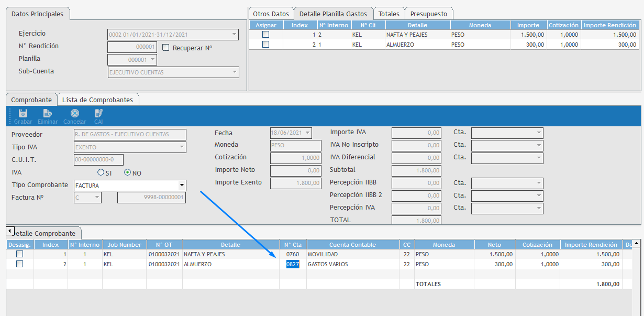Image resolution: width=644 pixels, height=316 pixels.
Task: Expand the Ejercicio dropdown
Action: [x=234, y=35]
